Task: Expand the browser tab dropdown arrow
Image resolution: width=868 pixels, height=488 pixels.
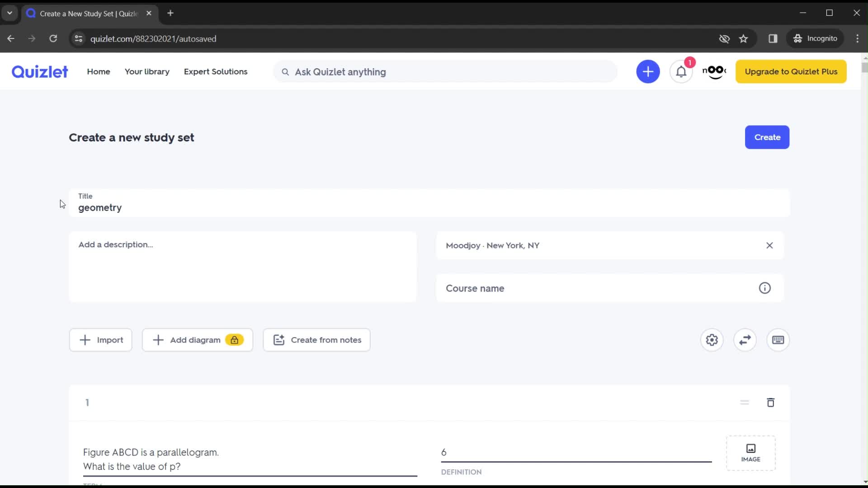Action: [x=9, y=13]
